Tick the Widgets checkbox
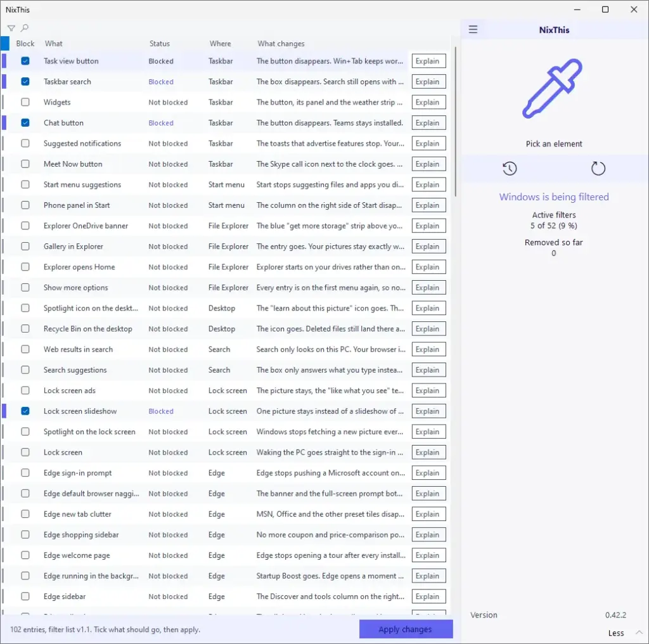The image size is (649, 644). (25, 102)
